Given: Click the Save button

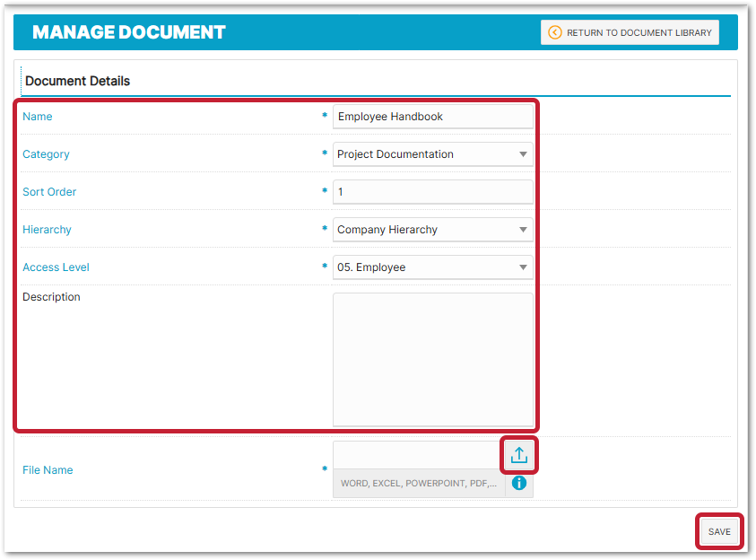Looking at the screenshot, I should point(719,531).
